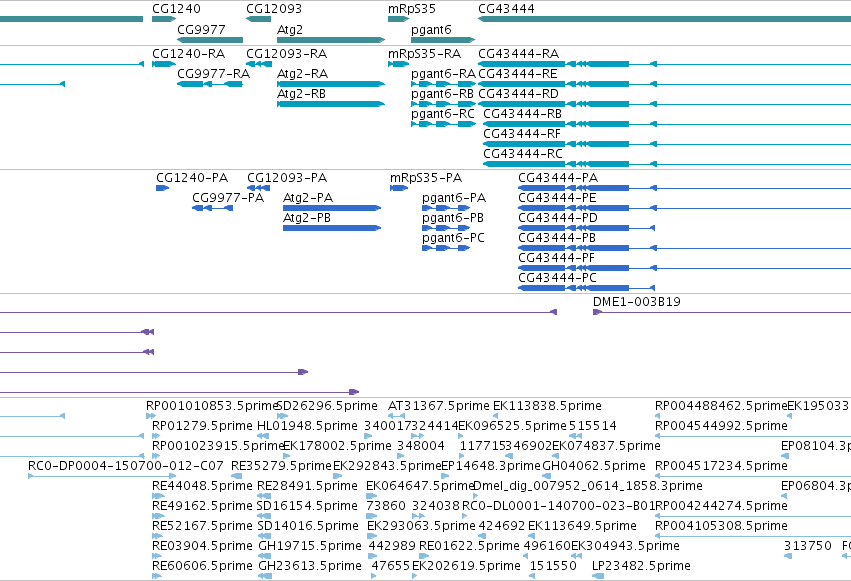The height and width of the screenshot is (581, 851).
Task: Click protein CG43444-PD
Action: [558, 218]
